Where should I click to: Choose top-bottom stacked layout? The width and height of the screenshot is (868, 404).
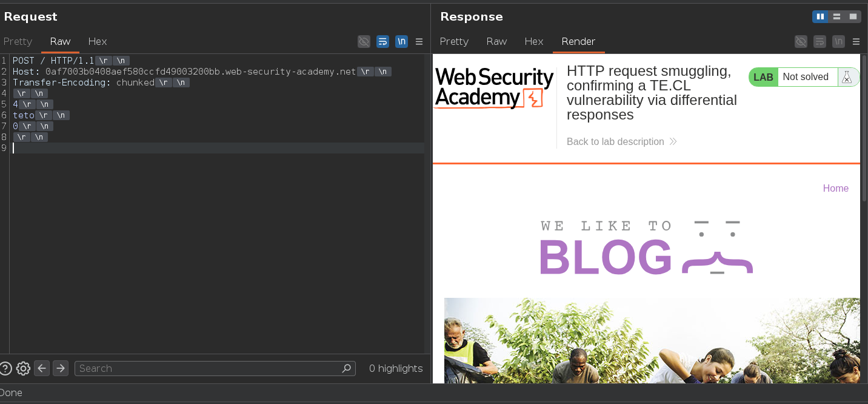[836, 16]
